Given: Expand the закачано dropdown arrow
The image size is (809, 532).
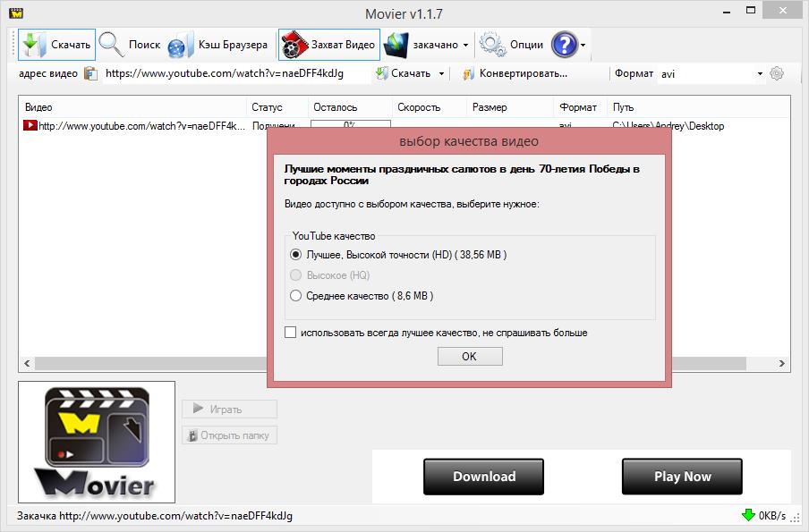Looking at the screenshot, I should click(x=465, y=45).
